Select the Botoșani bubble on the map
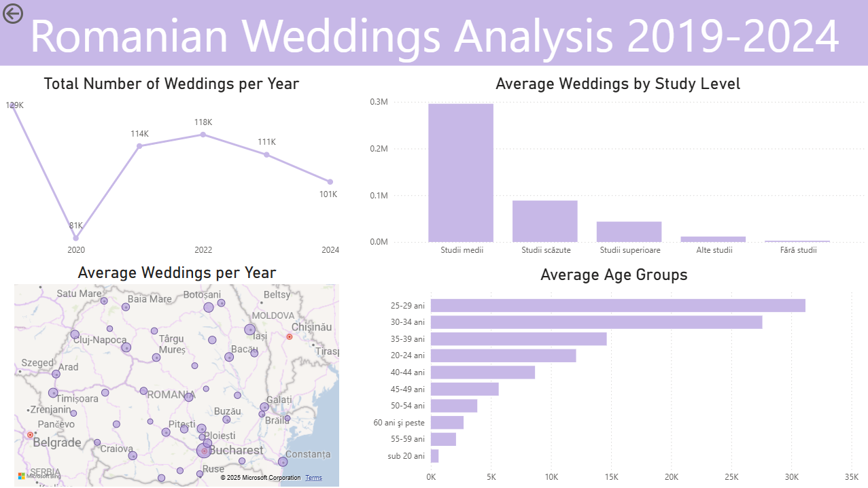This screenshot has height=488, width=868. tap(209, 308)
